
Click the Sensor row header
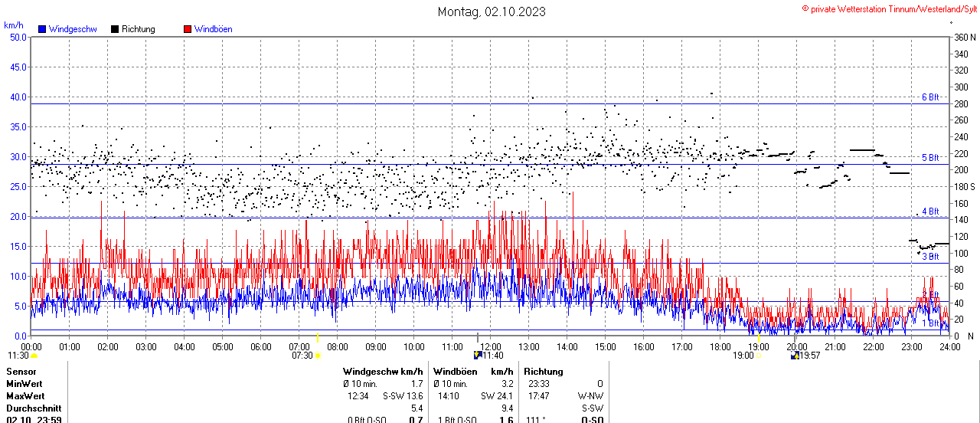click(21, 371)
